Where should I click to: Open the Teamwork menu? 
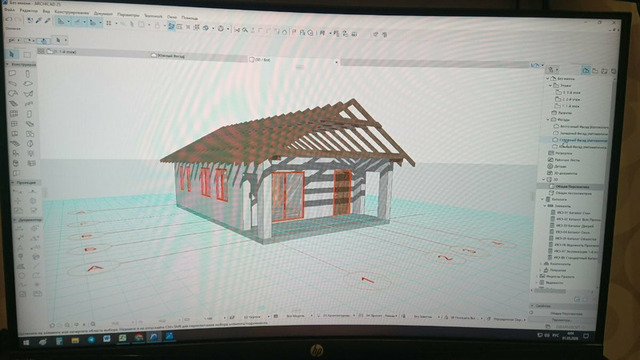click(153, 16)
